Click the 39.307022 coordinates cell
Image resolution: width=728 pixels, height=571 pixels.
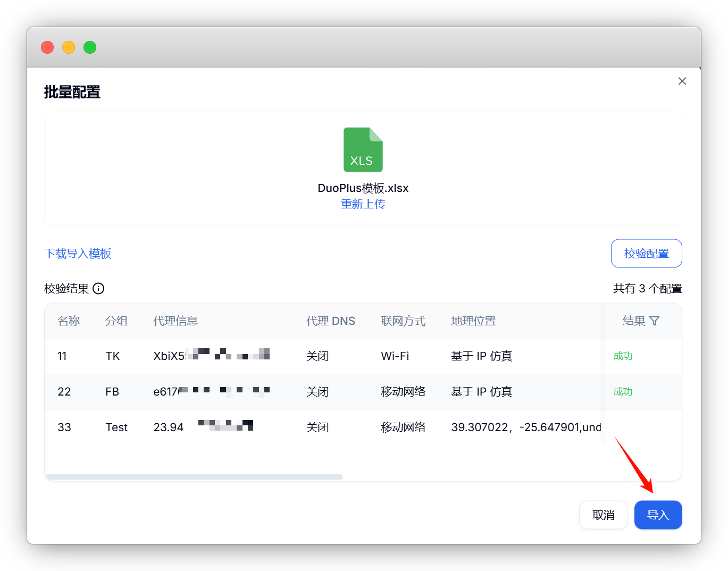coord(526,427)
